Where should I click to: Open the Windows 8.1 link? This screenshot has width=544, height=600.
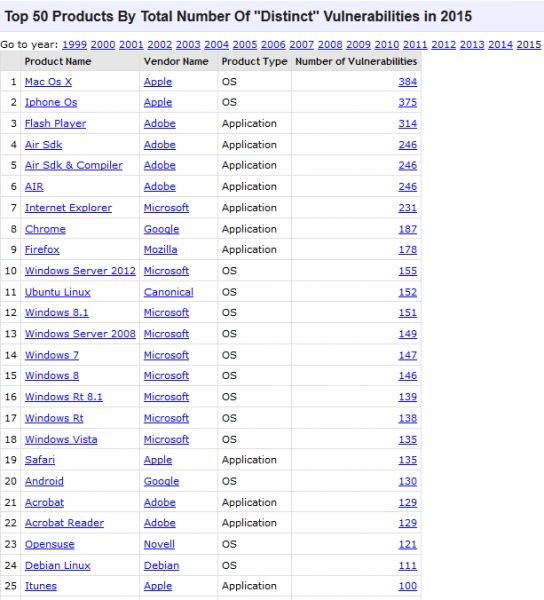pos(57,313)
